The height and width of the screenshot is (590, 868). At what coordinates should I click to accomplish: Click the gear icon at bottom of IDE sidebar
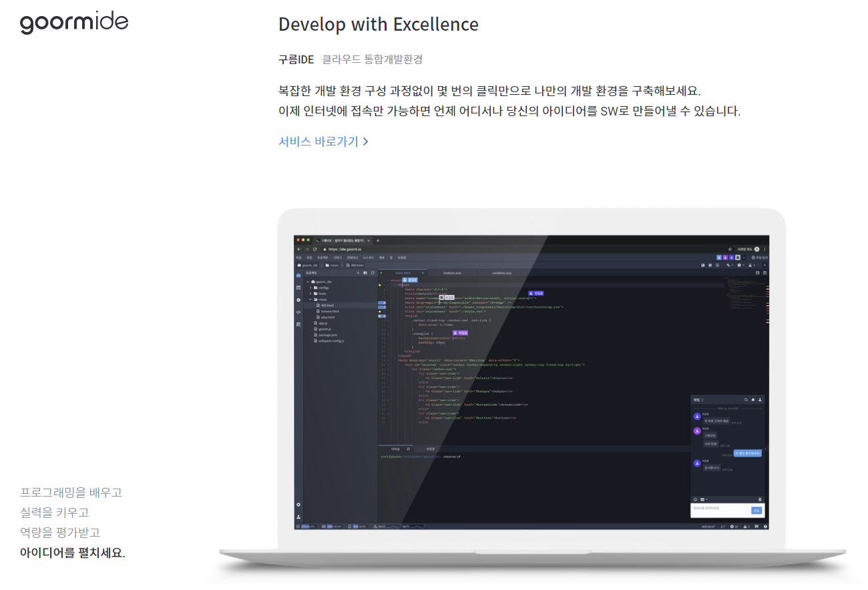coord(298,505)
